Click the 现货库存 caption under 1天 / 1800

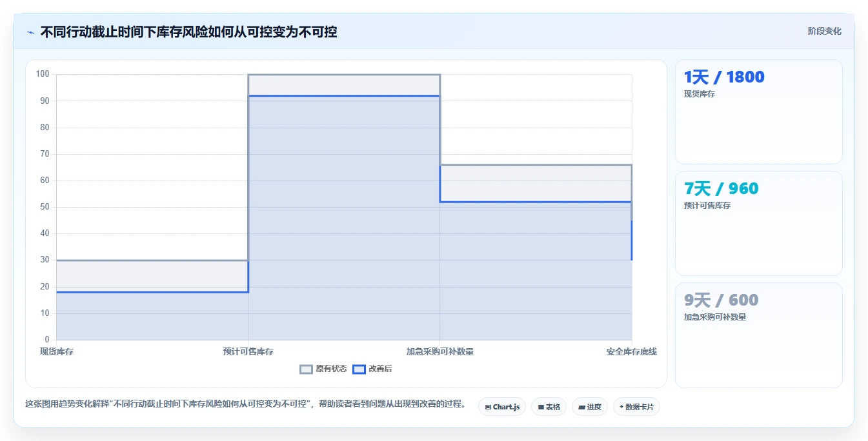(x=700, y=94)
